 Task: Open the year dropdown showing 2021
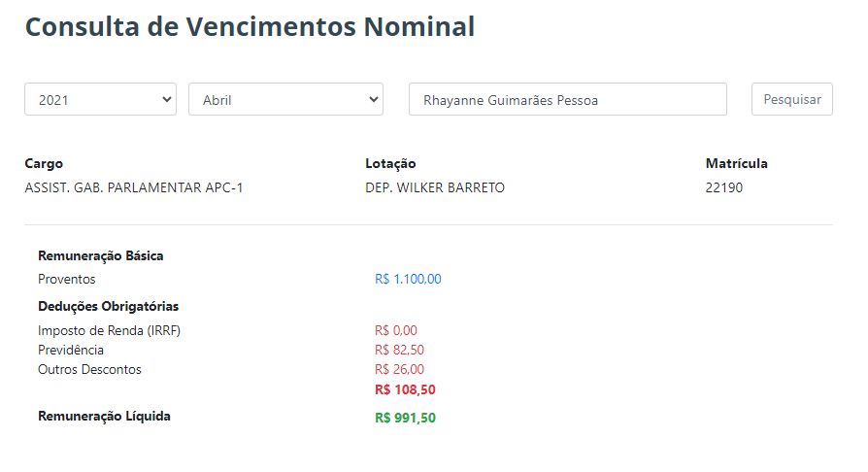(x=100, y=99)
